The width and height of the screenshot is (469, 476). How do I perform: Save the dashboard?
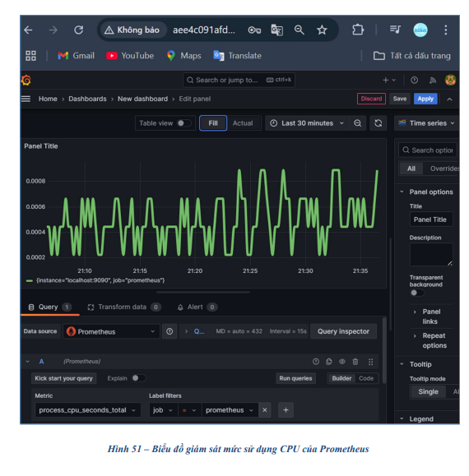pyautogui.click(x=399, y=99)
